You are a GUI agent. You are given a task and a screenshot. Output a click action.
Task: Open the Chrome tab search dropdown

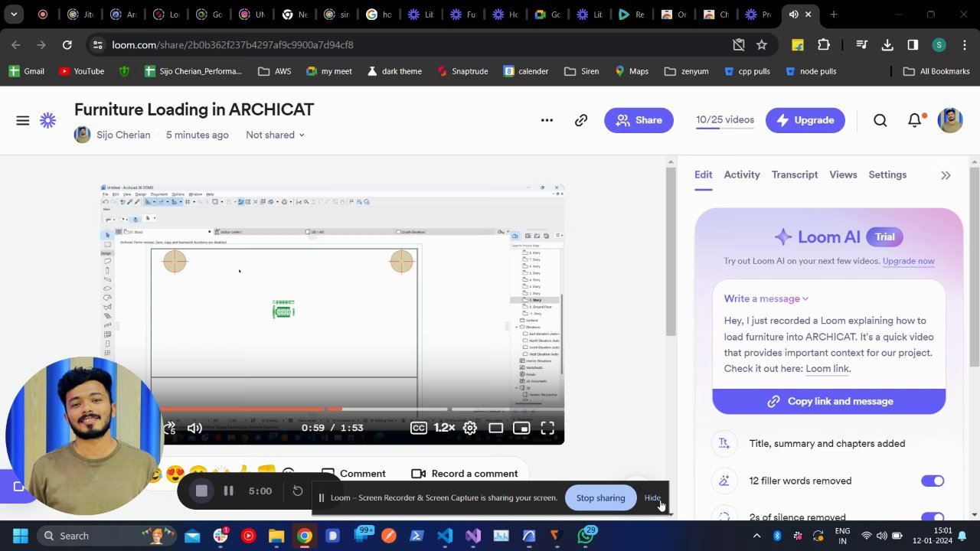14,14
